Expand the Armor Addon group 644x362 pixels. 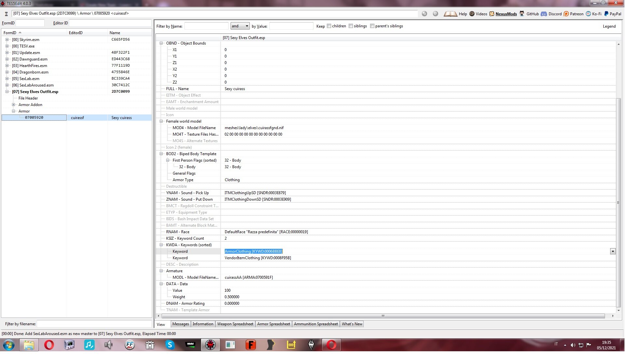point(13,104)
